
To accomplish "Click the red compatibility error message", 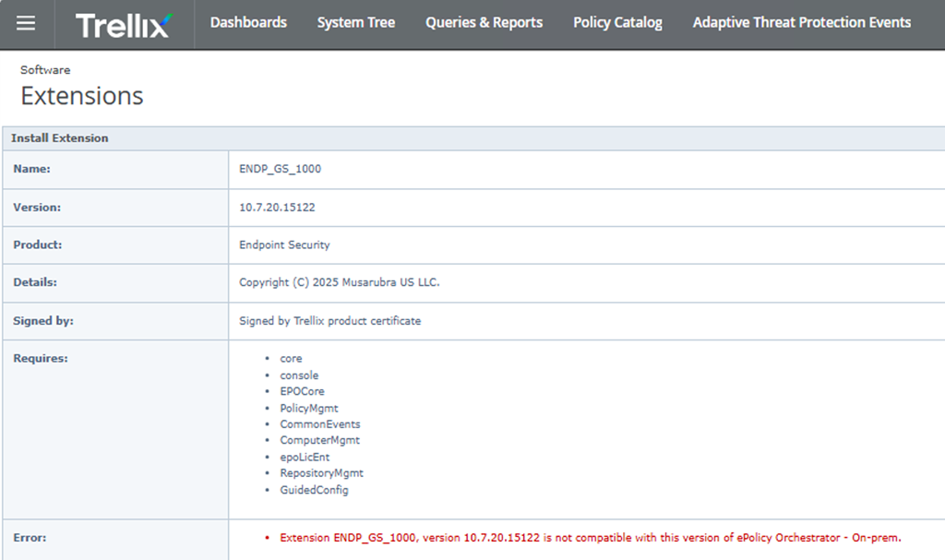I will (590, 538).
